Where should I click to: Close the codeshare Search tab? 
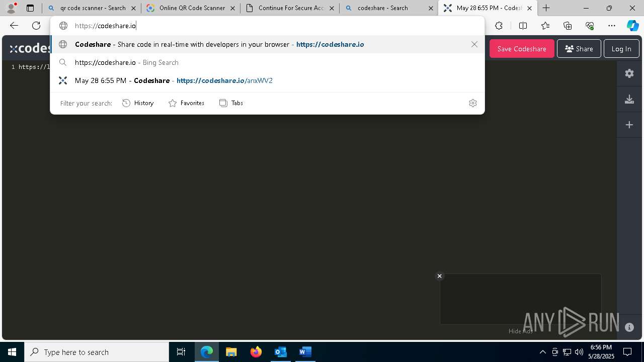[431, 8]
